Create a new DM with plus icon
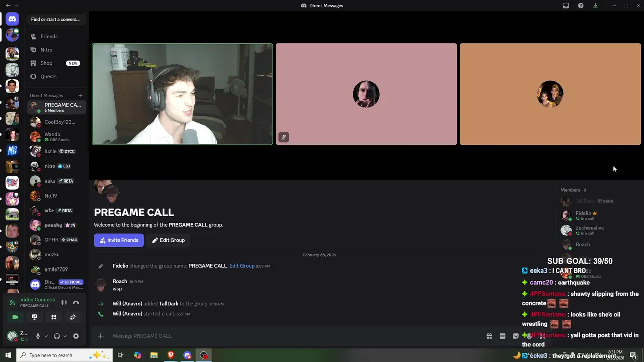Screen dimensions: 644x362 click(x=80, y=95)
